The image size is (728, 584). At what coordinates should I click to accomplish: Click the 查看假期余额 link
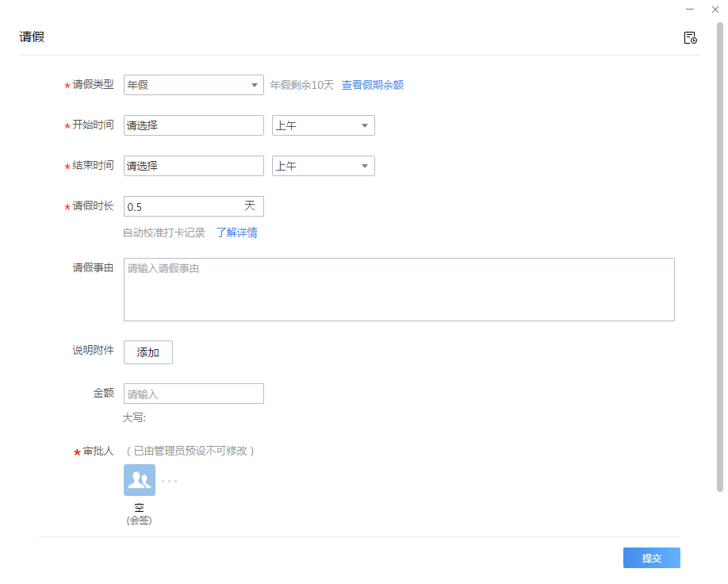(x=373, y=85)
